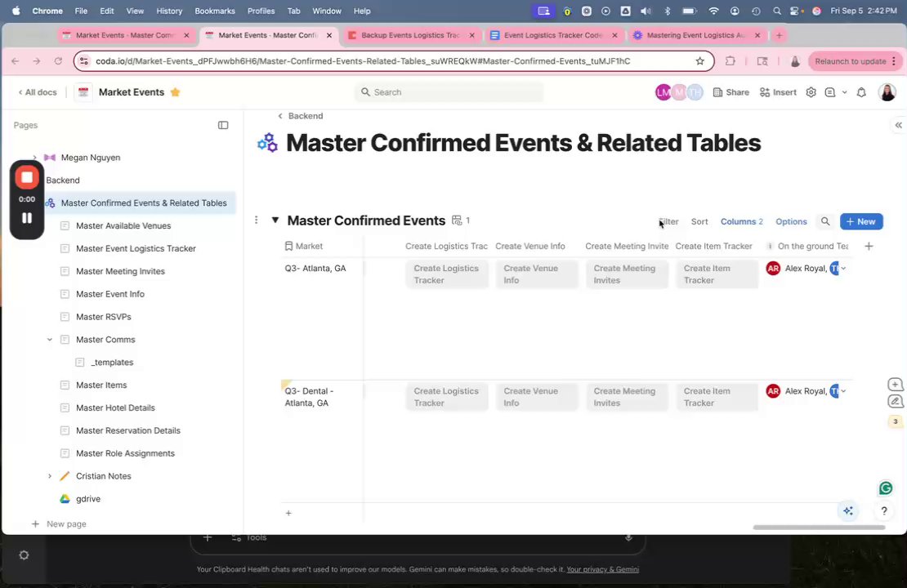This screenshot has width=907, height=588.
Task: Open the help question mark icon
Action: (x=883, y=511)
